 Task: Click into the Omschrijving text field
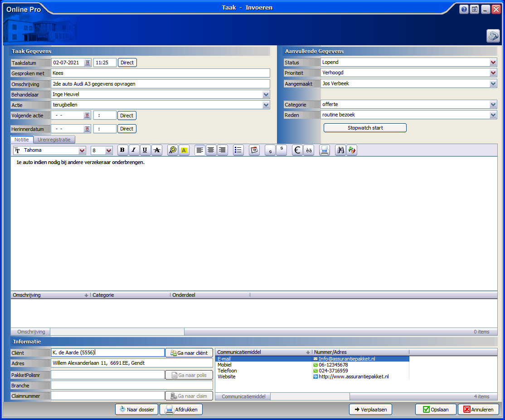pyautogui.click(x=160, y=84)
